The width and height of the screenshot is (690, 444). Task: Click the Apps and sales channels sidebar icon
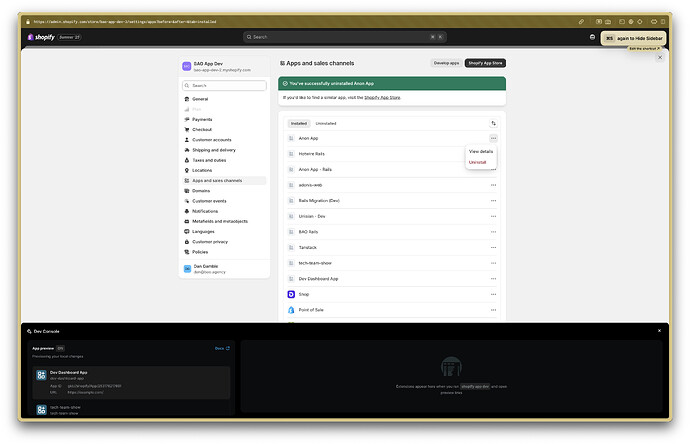click(x=187, y=180)
